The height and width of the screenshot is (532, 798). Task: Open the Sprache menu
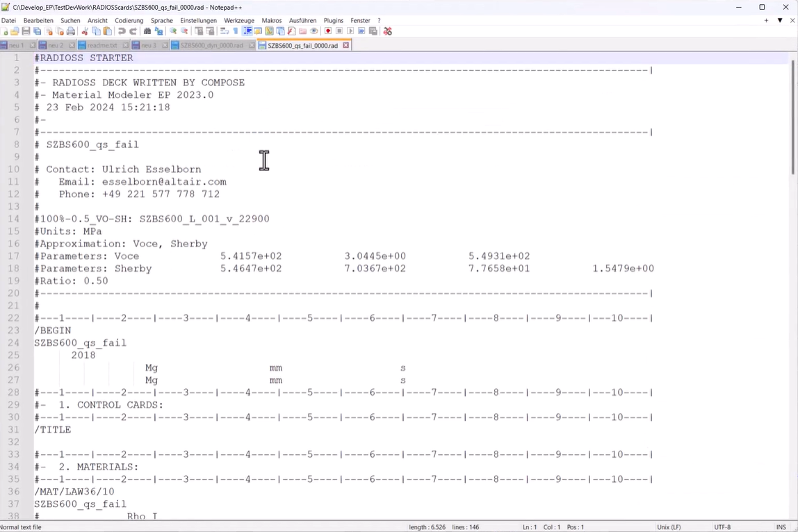pyautogui.click(x=162, y=20)
